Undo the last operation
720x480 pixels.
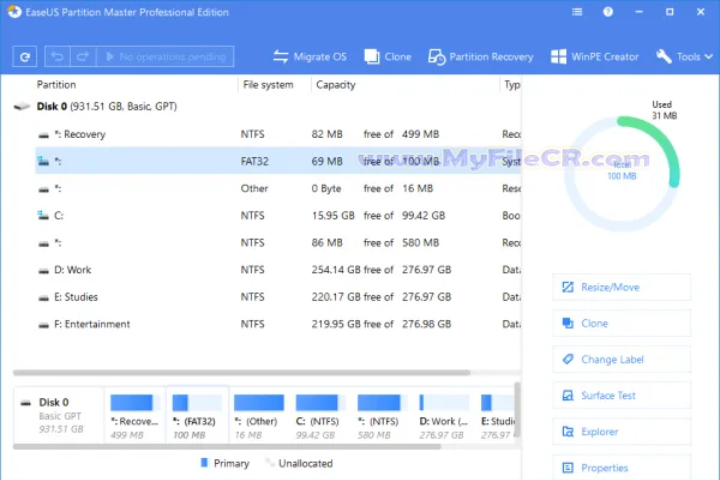pos(57,56)
